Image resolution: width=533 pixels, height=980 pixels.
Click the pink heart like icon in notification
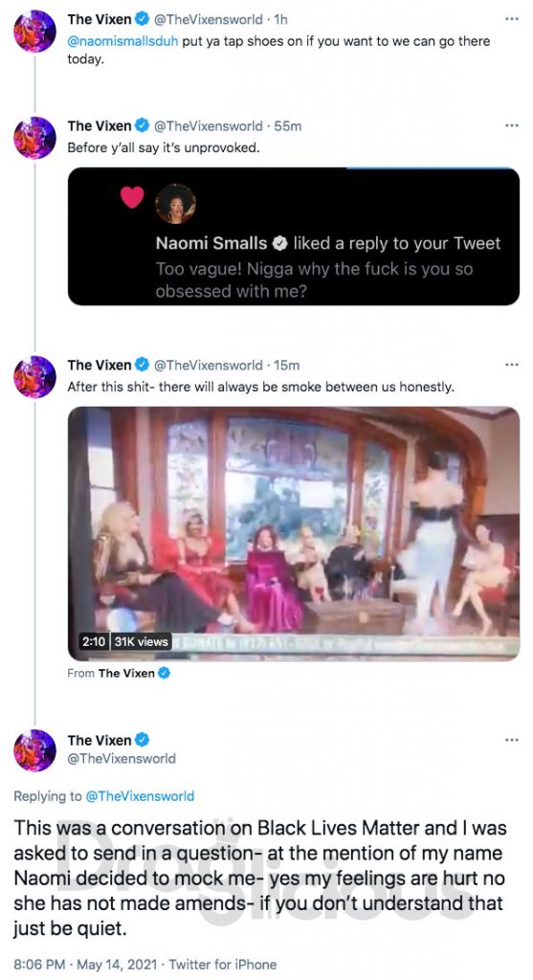pos(132,197)
